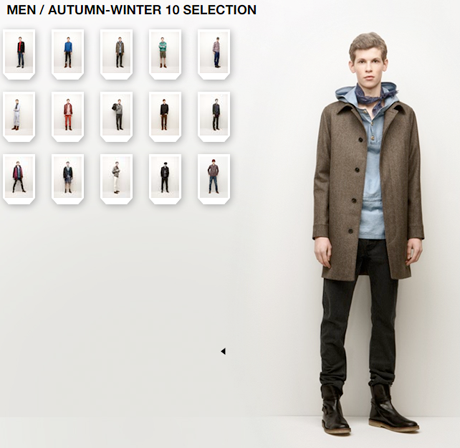Open the plaid shirt blue jeans side-view look
Screen dimensions: 460x448
click(x=214, y=54)
